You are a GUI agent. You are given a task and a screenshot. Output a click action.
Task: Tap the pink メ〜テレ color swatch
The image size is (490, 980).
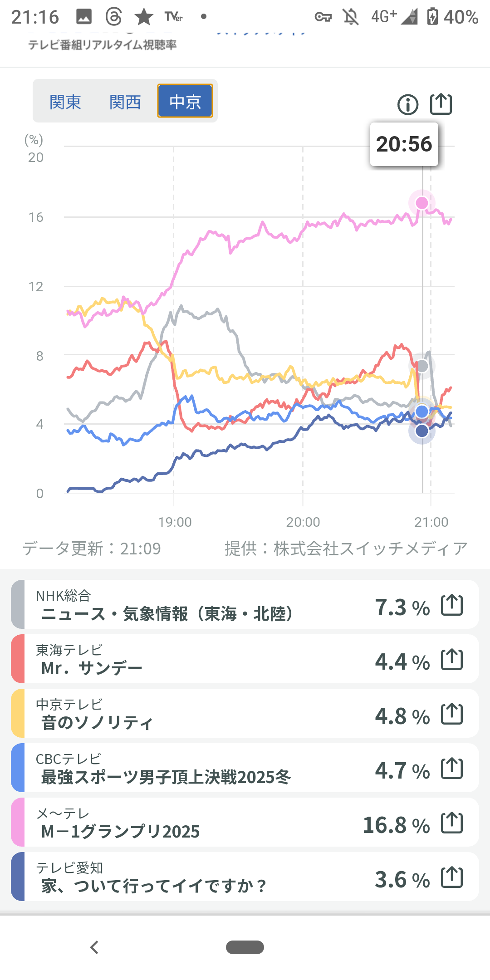coord(18,823)
